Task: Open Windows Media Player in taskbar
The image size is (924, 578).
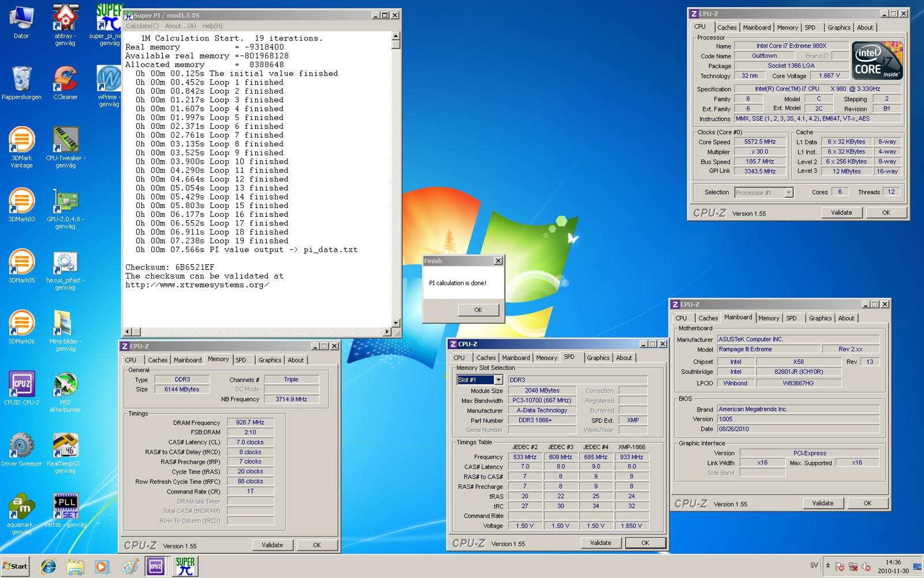Action: (x=102, y=566)
